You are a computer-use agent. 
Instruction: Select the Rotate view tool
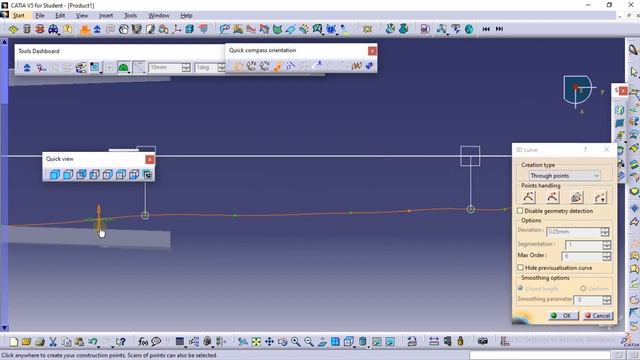point(282,342)
